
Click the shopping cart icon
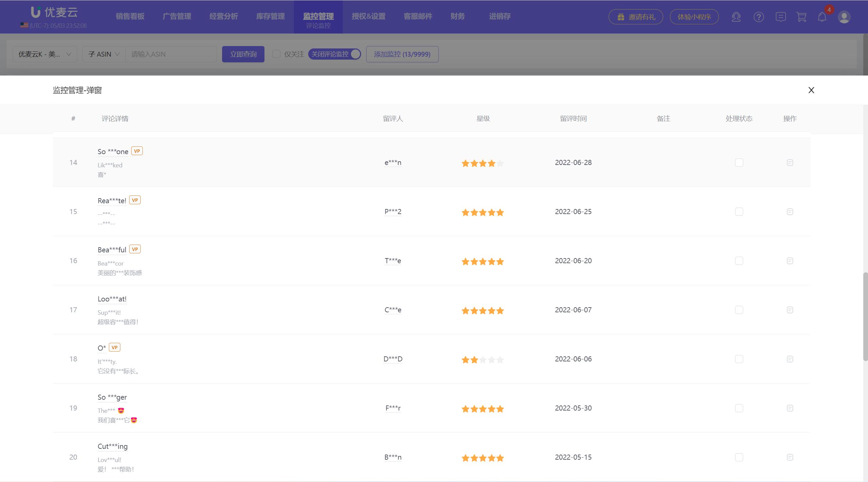801,17
